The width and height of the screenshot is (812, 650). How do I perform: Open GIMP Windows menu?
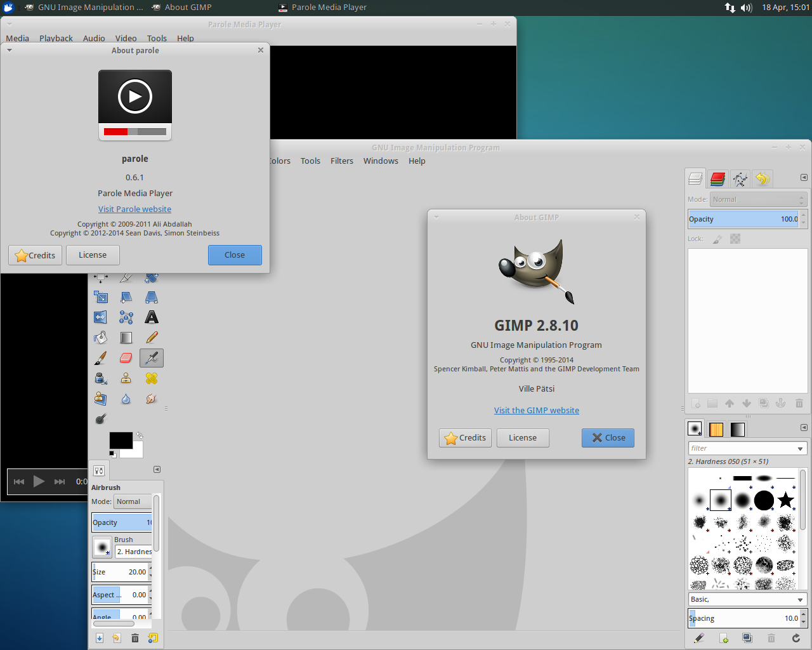pyautogui.click(x=381, y=161)
